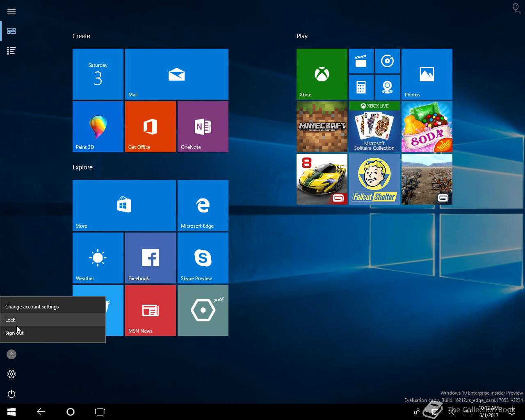525x420 pixels.
Task: Show the Pinned tiles view
Action: pos(11,31)
